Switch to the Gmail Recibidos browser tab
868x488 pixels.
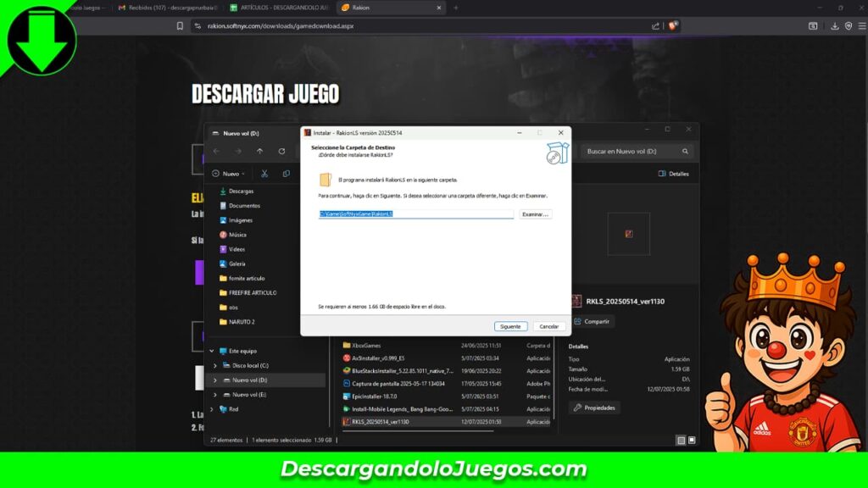coord(164,8)
